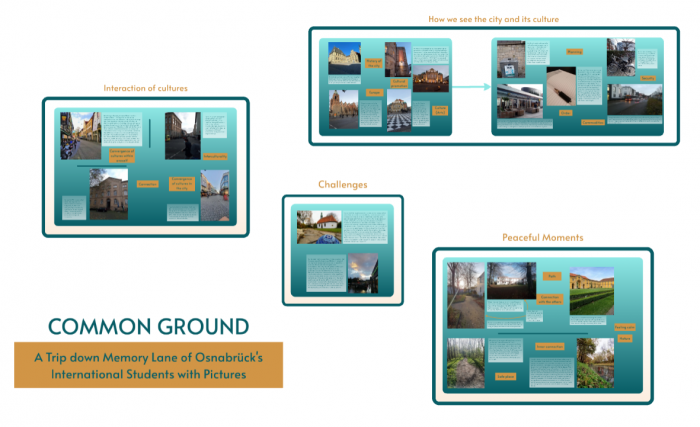Select the orange subtitle banner about Osnabrück's students
700x427 pixels.
click(148, 365)
